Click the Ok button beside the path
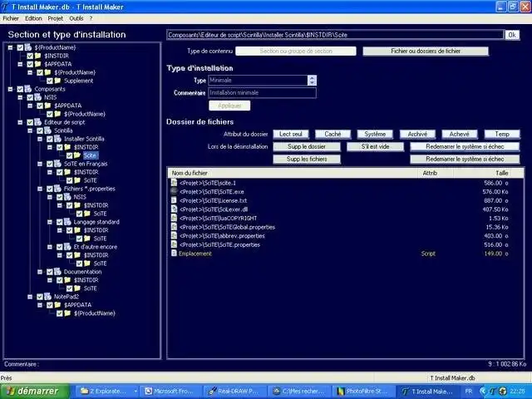The image size is (532, 399). [x=512, y=35]
